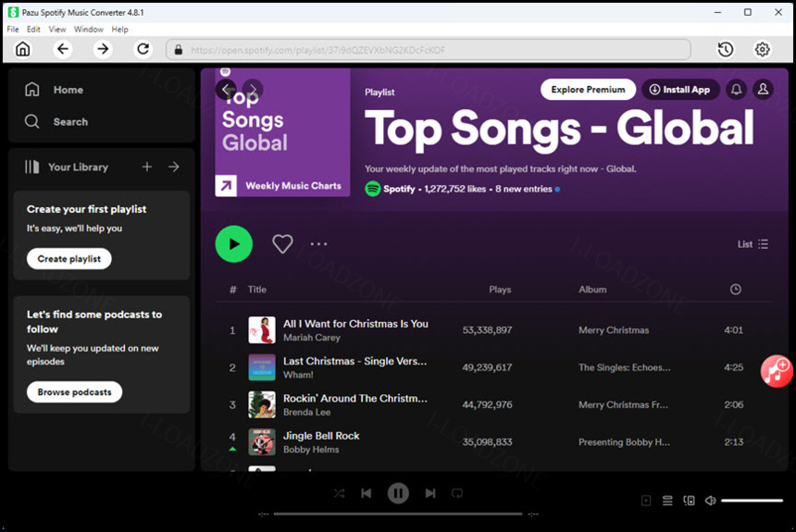
Task: Skip to the previous track
Action: coord(366,493)
